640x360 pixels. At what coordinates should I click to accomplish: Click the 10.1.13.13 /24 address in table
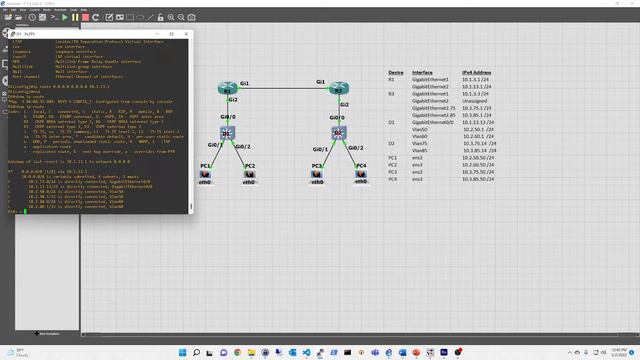pyautogui.click(x=478, y=122)
